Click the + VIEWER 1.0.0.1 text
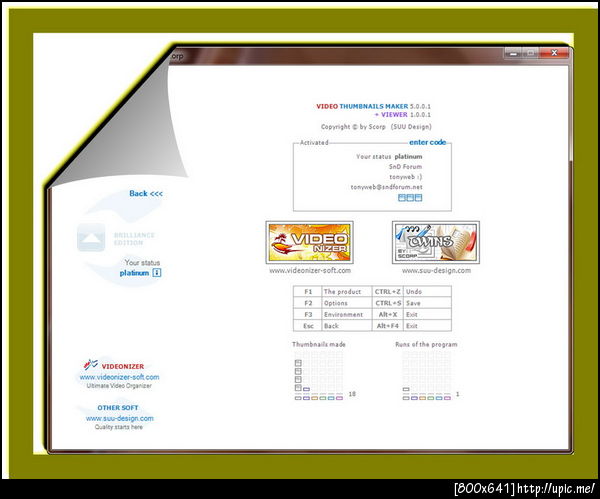Screen dimensions: 600x499 [x=403, y=114]
